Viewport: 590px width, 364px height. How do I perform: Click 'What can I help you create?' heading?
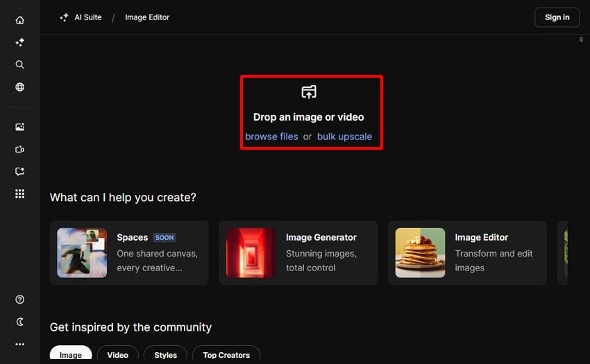click(x=123, y=198)
